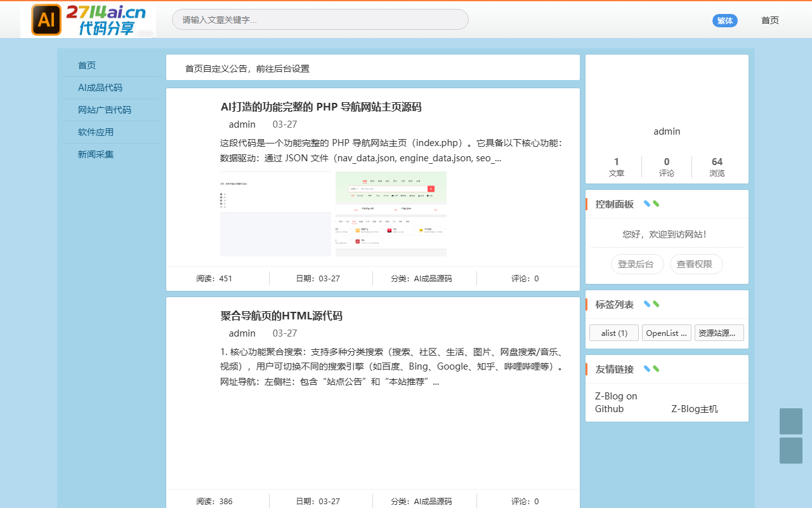This screenshot has height=508, width=812.
Task: Click the 友情链接 panel heading
Action: [614, 369]
